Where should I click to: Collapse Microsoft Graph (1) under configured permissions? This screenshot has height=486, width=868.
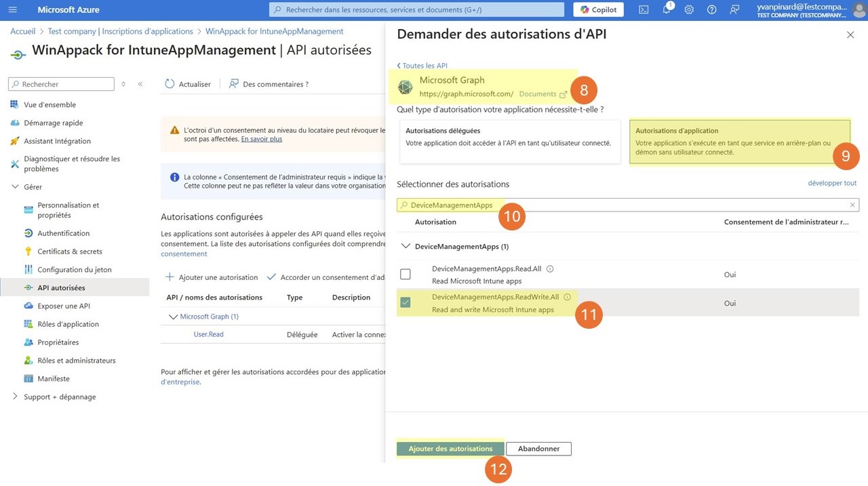click(174, 316)
